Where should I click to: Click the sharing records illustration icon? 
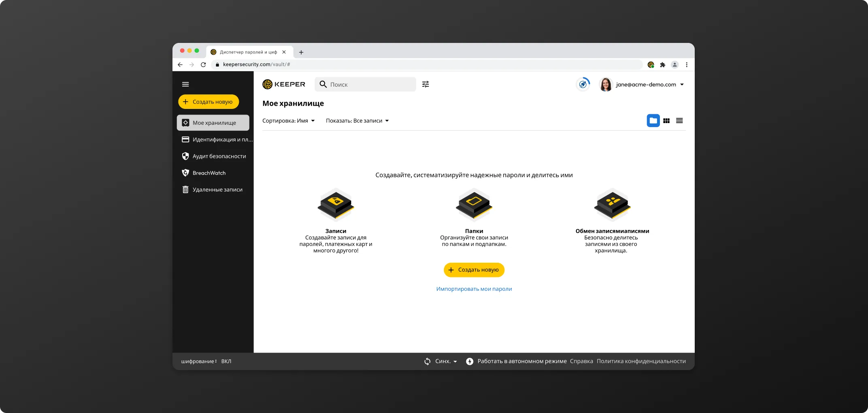613,204
